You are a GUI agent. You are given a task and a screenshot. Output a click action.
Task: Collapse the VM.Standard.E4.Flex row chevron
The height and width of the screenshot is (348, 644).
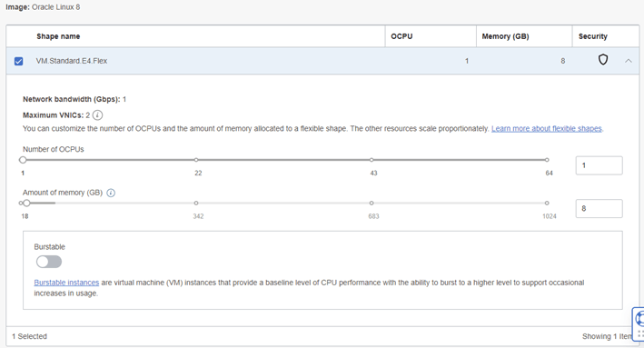pos(629,61)
